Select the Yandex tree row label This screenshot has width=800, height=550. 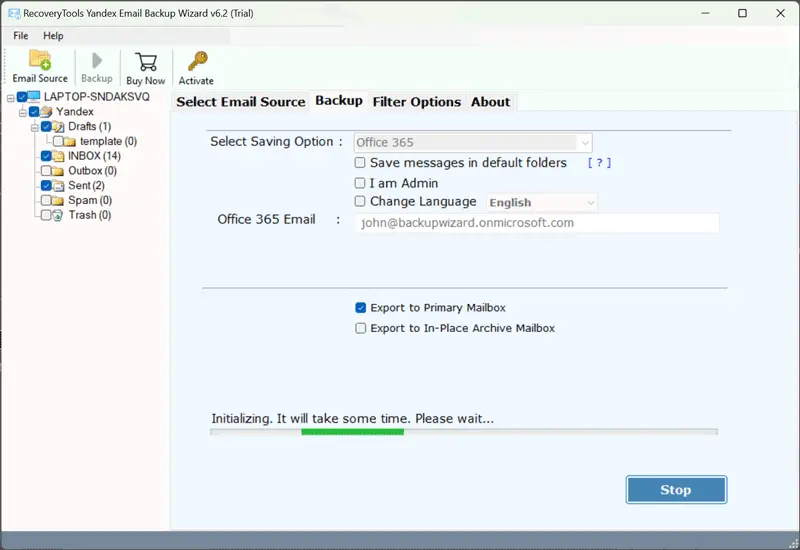[74, 111]
